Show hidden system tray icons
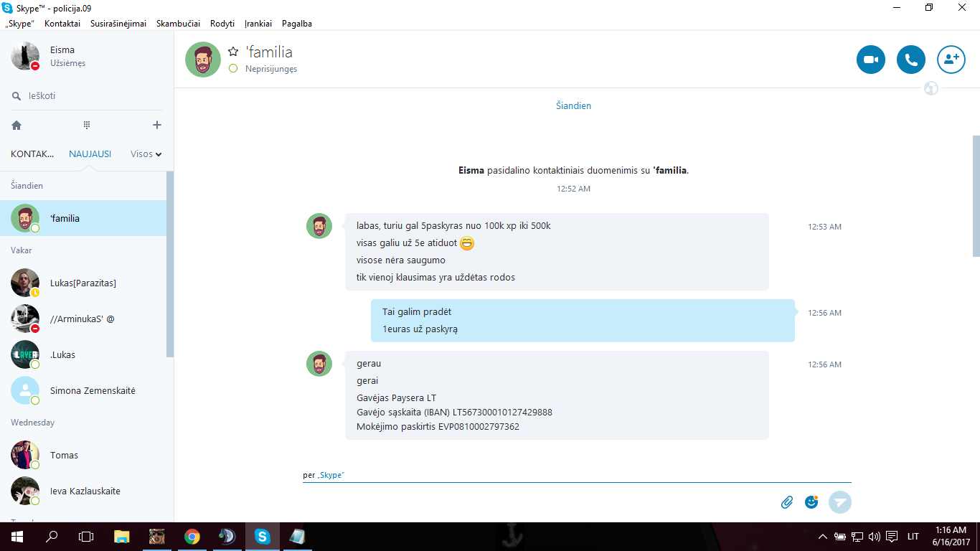This screenshot has height=551, width=980. (x=822, y=537)
